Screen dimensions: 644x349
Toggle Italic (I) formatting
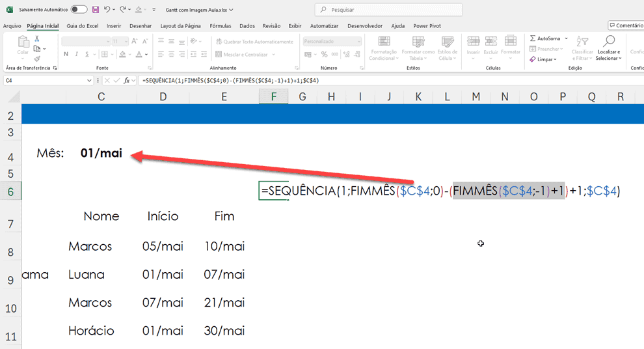pyautogui.click(x=76, y=54)
